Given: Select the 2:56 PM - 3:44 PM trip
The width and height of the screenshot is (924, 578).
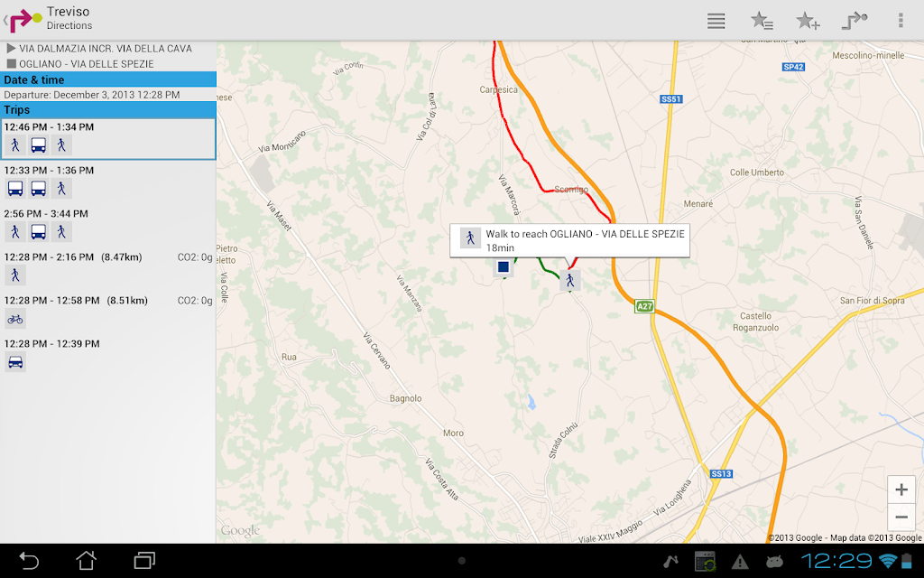Looking at the screenshot, I should pyautogui.click(x=108, y=225).
